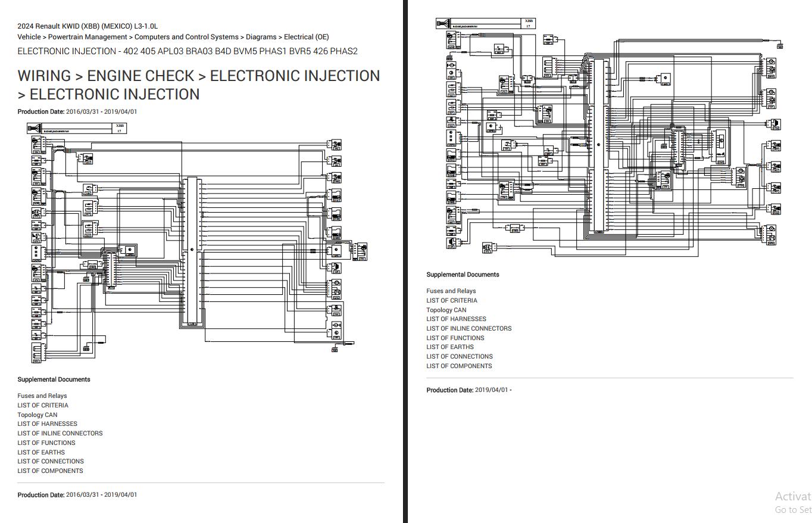
Task: Open Fuses and Relays on the right page
Action: point(451,291)
